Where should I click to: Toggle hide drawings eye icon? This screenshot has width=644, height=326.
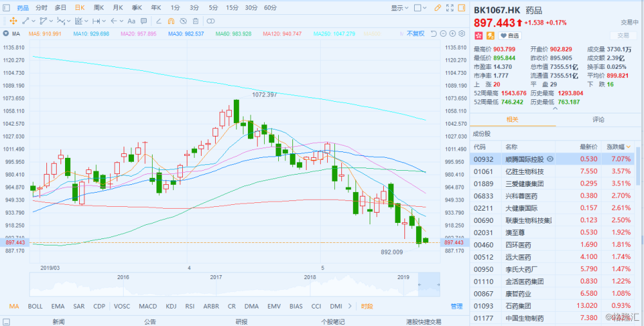185,21
